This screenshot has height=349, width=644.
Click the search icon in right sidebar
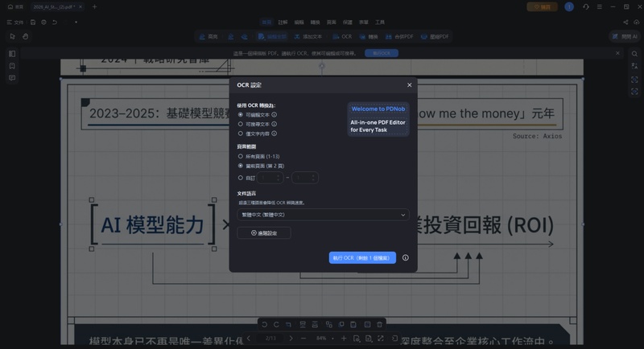[634, 54]
